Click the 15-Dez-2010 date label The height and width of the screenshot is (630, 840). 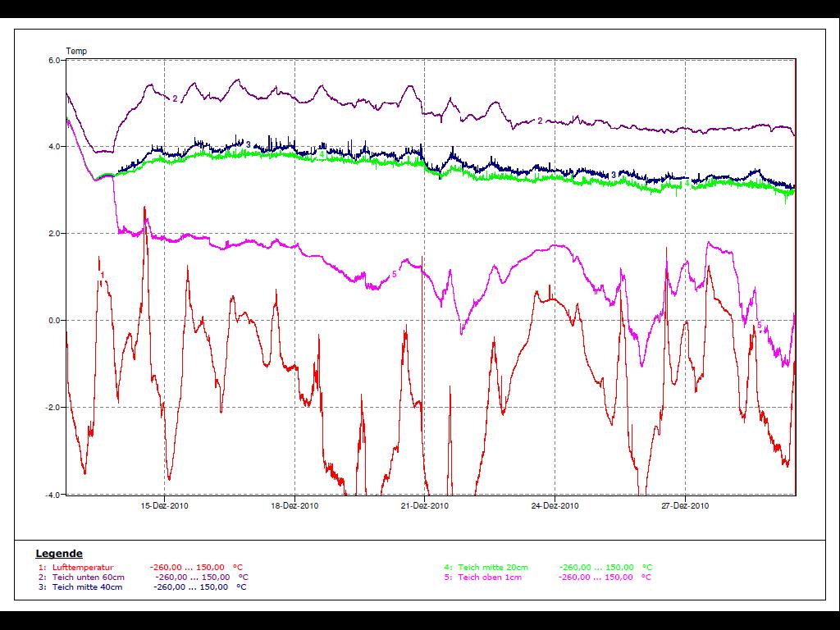point(164,506)
